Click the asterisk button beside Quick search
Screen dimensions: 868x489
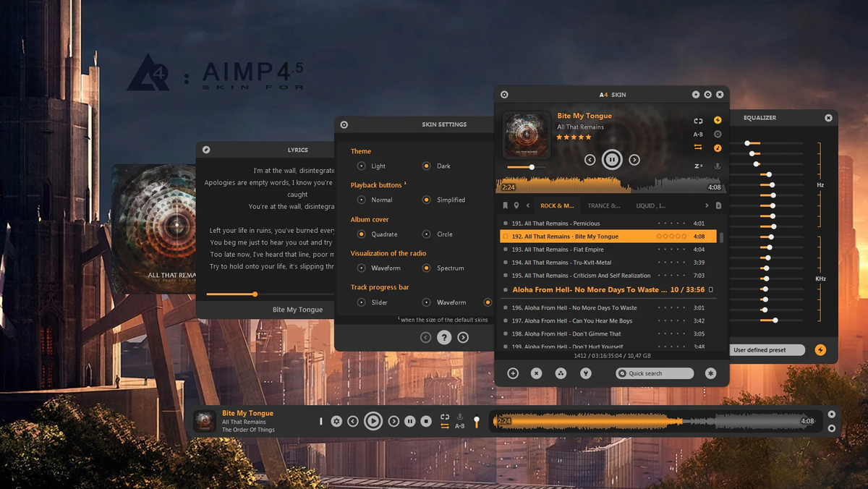pyautogui.click(x=711, y=373)
